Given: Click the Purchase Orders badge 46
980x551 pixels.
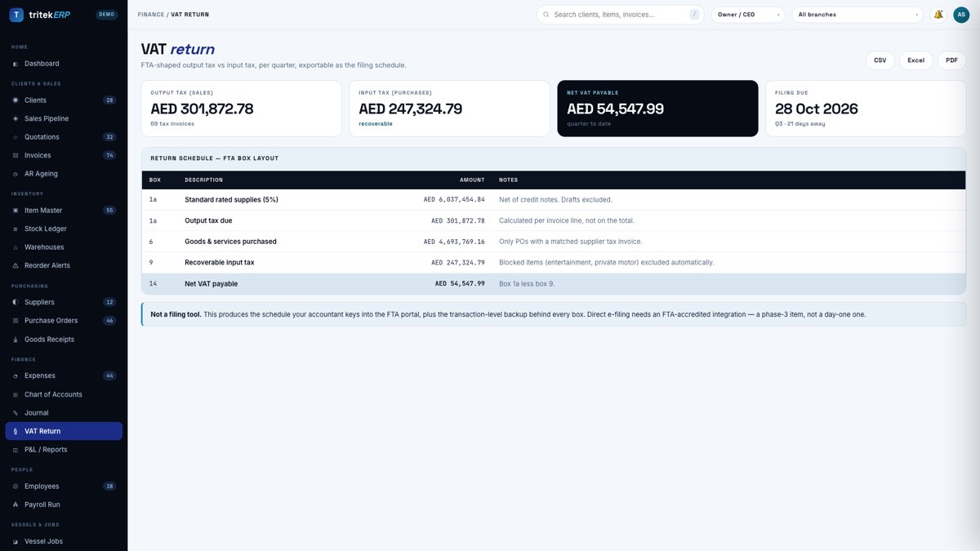Looking at the screenshot, I should coord(109,321).
